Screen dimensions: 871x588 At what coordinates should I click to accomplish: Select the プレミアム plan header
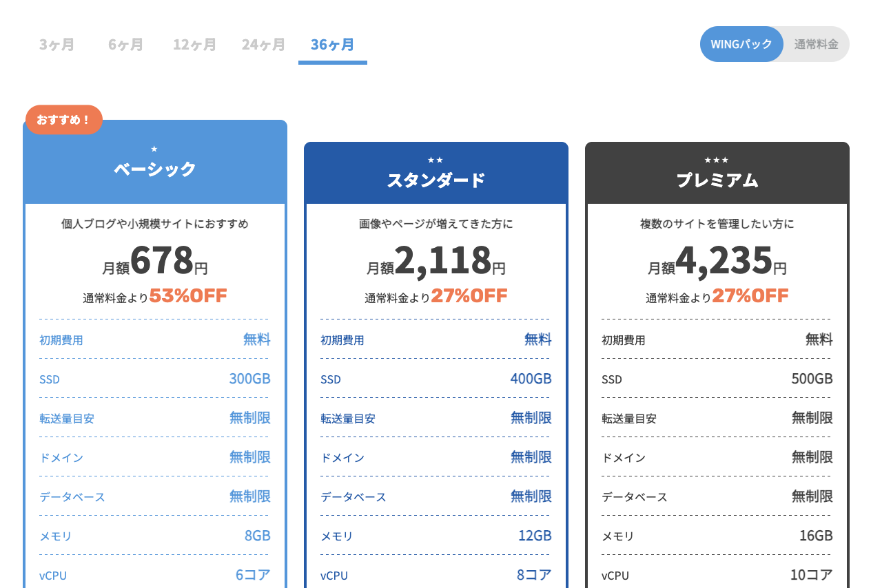point(717,180)
